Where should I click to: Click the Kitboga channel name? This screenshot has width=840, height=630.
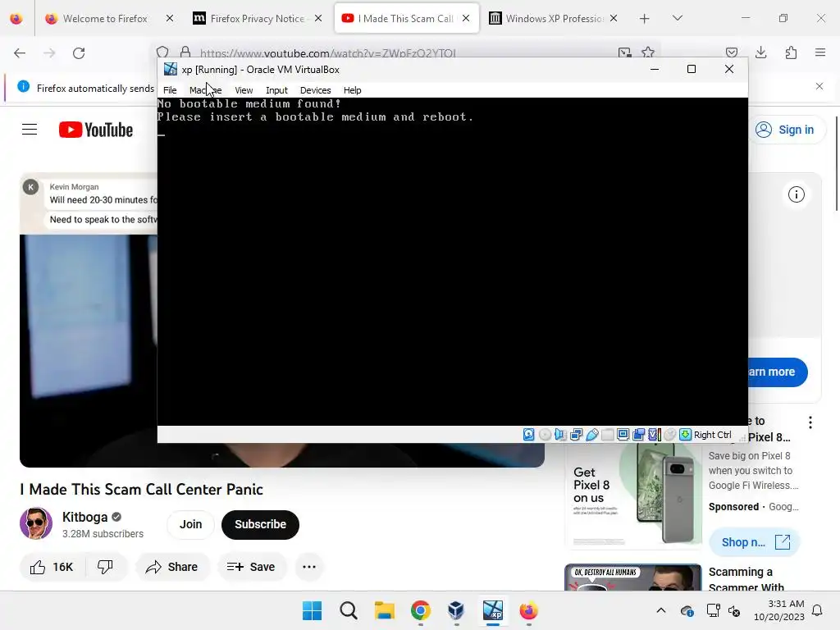[85, 517]
